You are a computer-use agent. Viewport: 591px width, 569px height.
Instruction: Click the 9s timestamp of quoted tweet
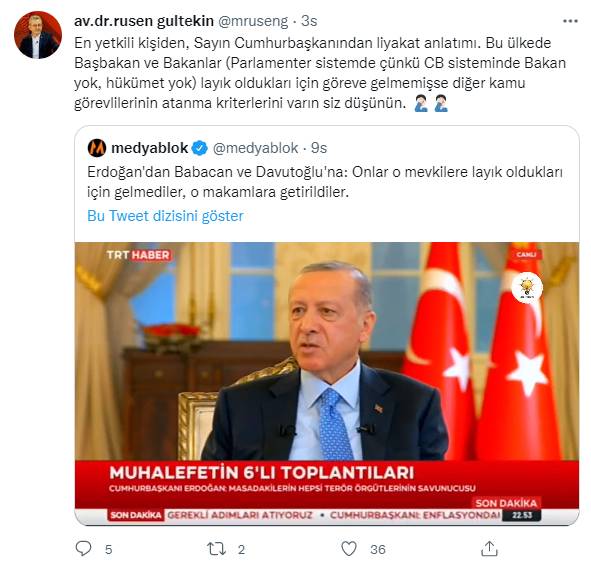pos(319,148)
